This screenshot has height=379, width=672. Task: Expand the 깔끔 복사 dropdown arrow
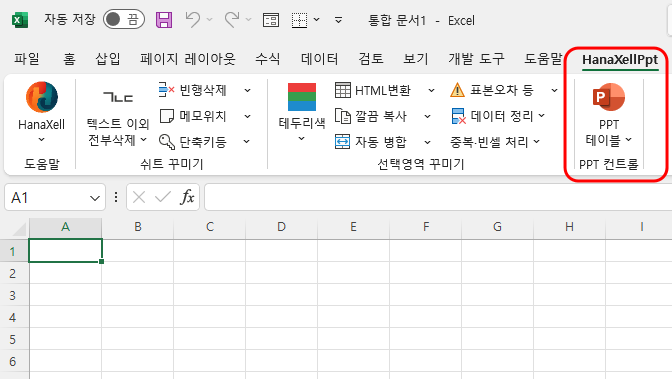coord(427,116)
